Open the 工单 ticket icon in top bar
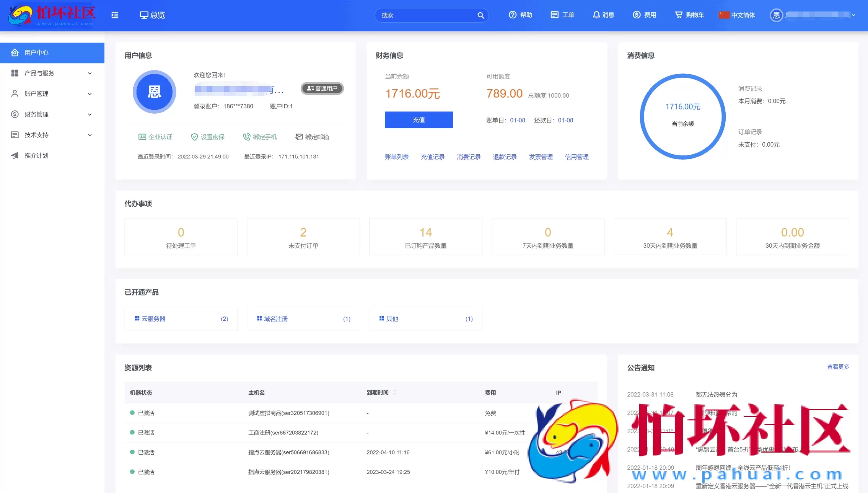 (555, 15)
